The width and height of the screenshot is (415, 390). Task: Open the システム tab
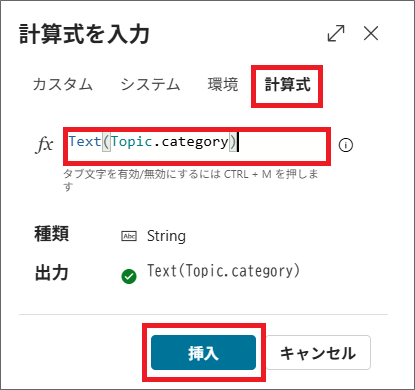pyautogui.click(x=150, y=84)
